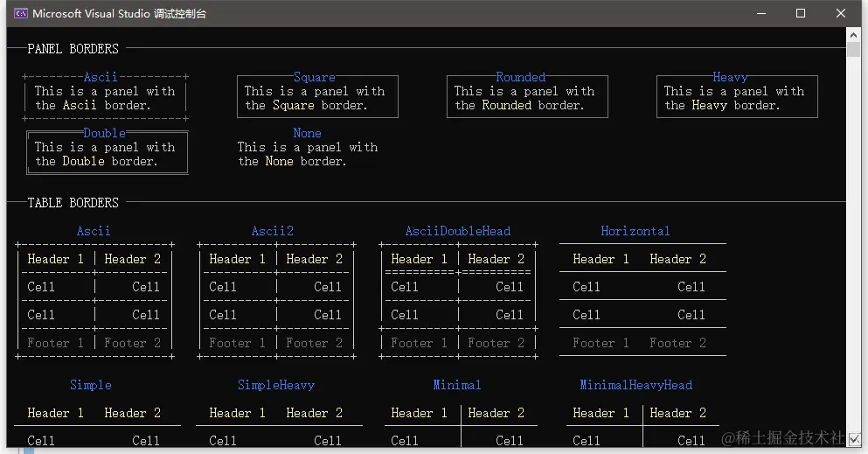Click the 'Heavy' panel title
The image size is (868, 454).
pos(730,77)
